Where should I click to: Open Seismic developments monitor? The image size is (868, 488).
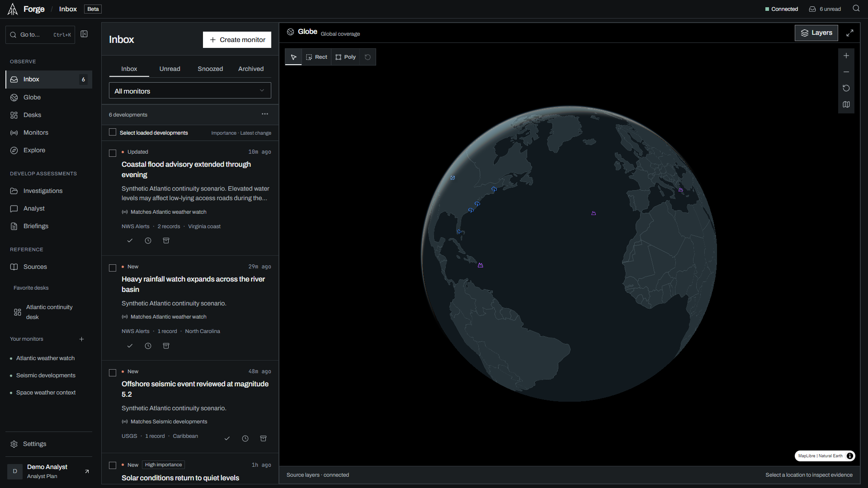pos(46,375)
